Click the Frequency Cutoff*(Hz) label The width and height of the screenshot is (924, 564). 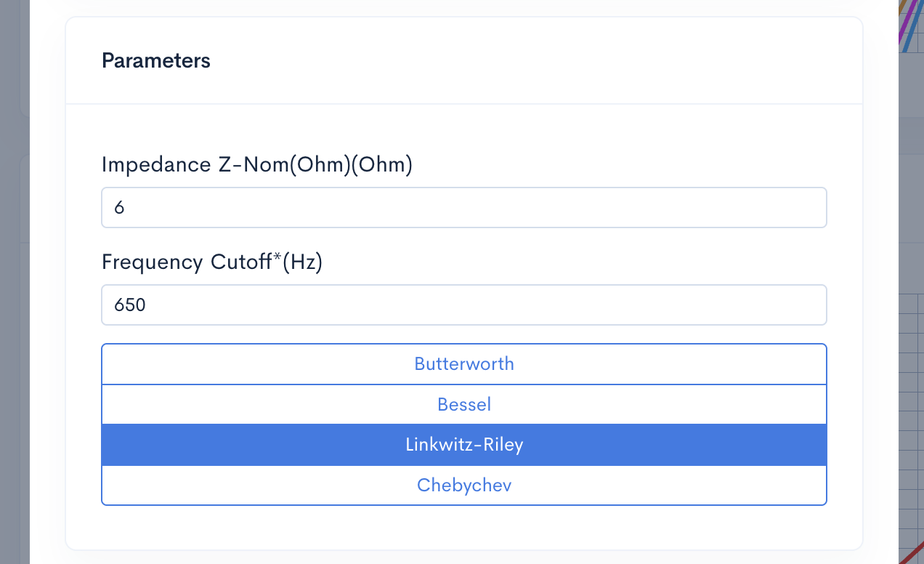point(211,262)
